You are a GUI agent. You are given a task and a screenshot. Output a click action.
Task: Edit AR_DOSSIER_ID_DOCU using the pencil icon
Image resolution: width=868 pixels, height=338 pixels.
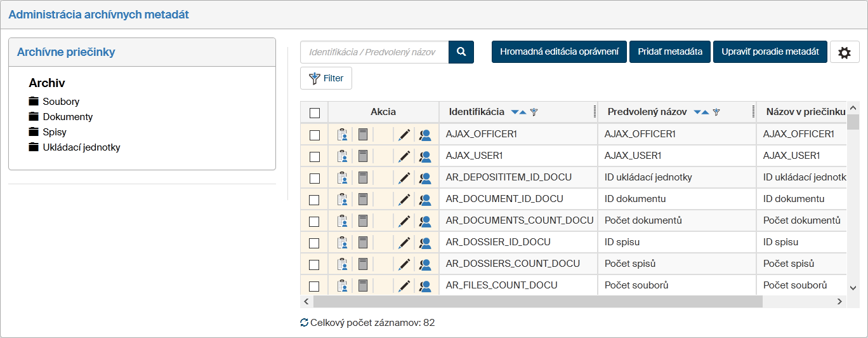(x=404, y=243)
